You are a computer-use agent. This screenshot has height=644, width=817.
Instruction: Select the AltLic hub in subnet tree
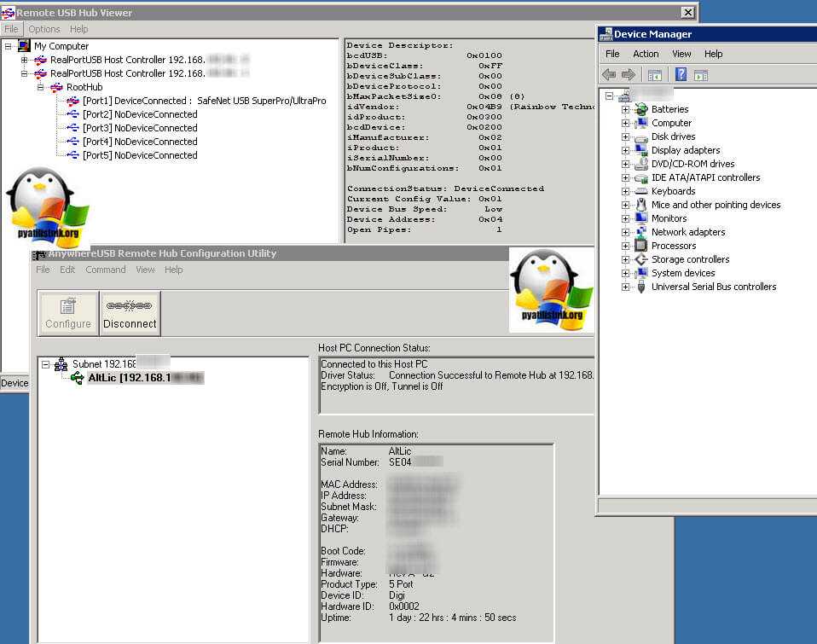[x=145, y=378]
